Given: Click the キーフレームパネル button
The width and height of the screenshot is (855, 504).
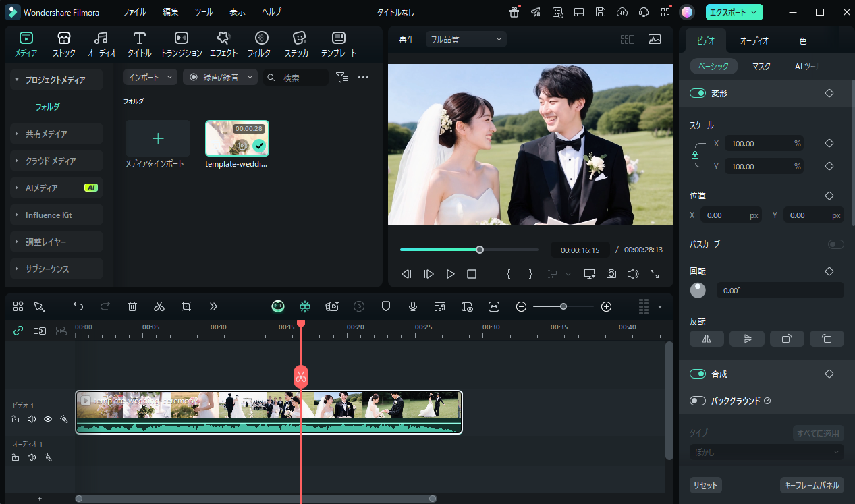Looking at the screenshot, I should coord(812,485).
